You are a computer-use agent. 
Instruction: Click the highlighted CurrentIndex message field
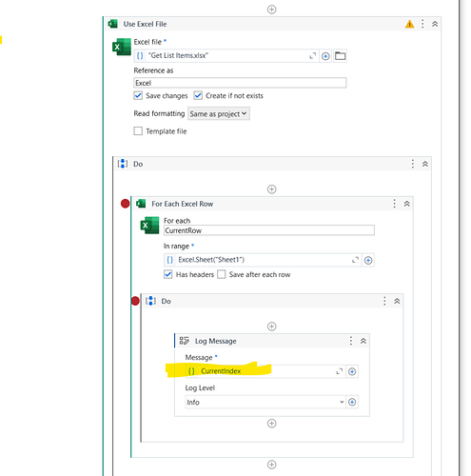[260, 371]
